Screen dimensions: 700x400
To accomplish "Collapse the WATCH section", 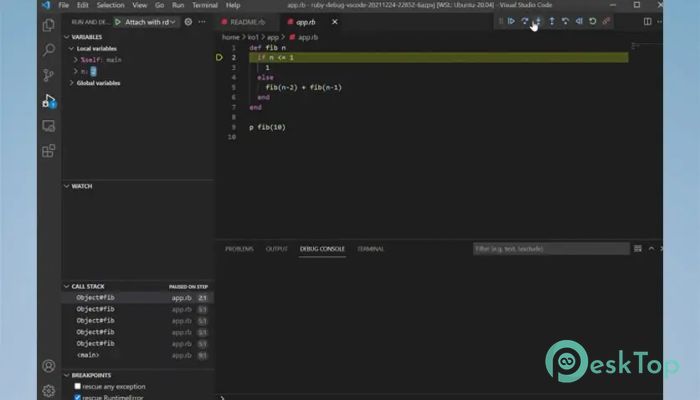I will tap(67, 186).
